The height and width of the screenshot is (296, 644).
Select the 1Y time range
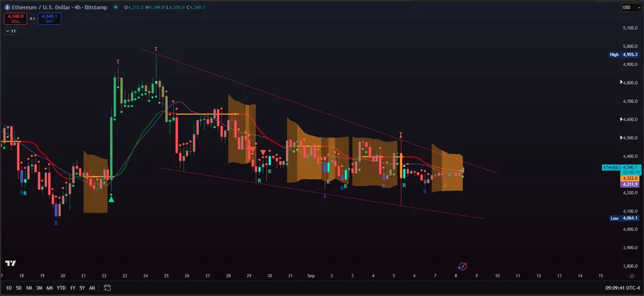point(73,287)
